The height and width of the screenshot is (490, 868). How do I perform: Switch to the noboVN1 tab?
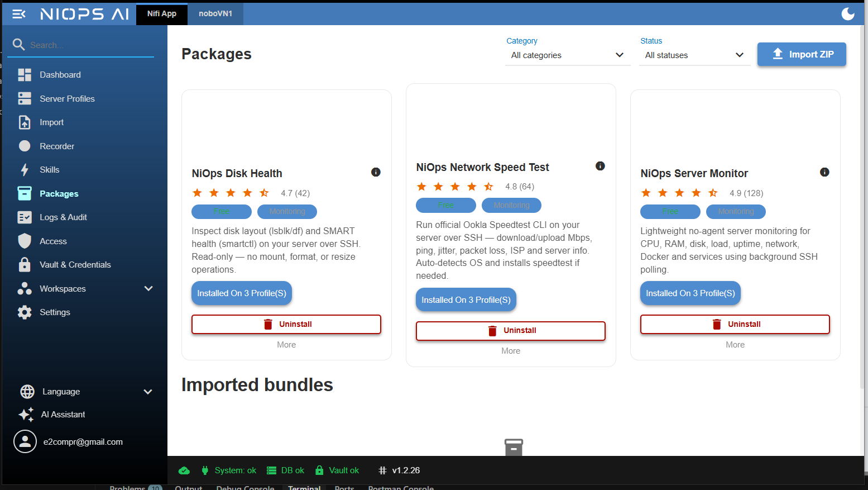click(215, 14)
